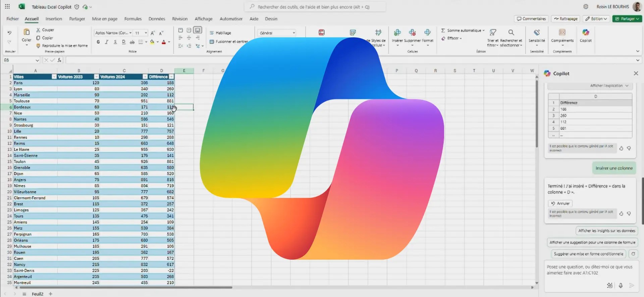Toggle left text alignment
644x297 pixels.
click(x=180, y=38)
